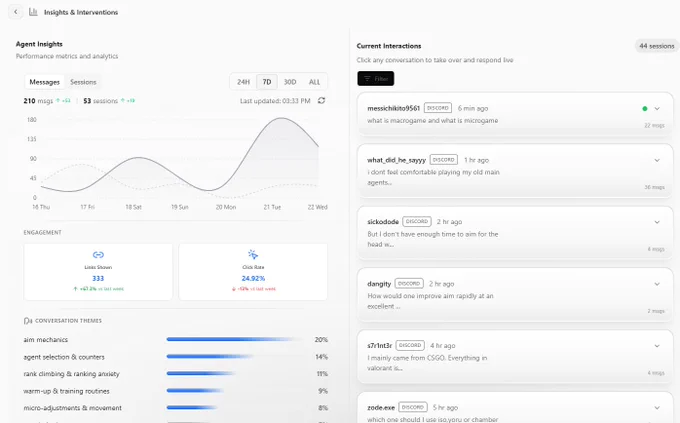Click the DISCORD tag on dangity
This screenshot has width=680, height=423.
pos(409,283)
